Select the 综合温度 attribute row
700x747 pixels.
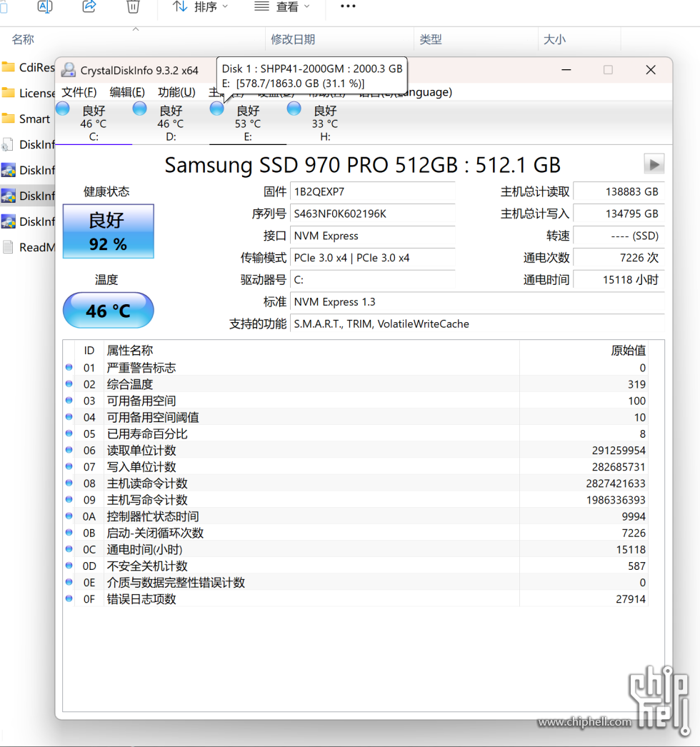coord(356,384)
